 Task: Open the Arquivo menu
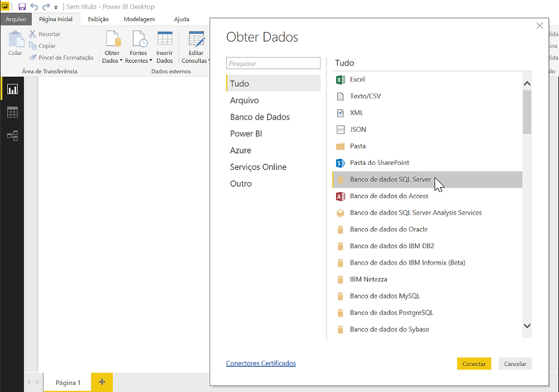(16, 19)
